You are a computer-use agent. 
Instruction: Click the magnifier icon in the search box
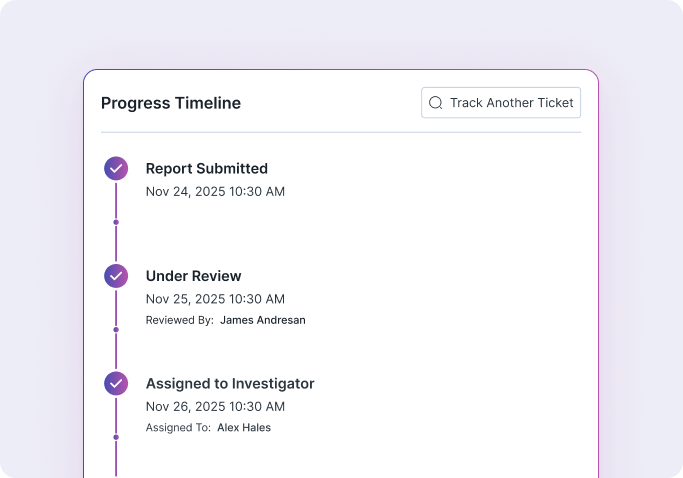tap(435, 103)
